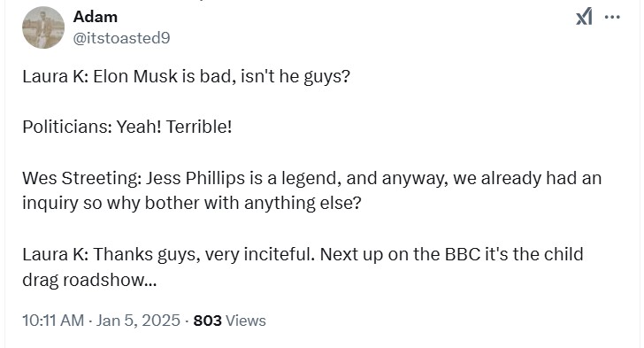Click the words Elon Musk in the tweet
This screenshot has height=348, width=644.
[135, 76]
